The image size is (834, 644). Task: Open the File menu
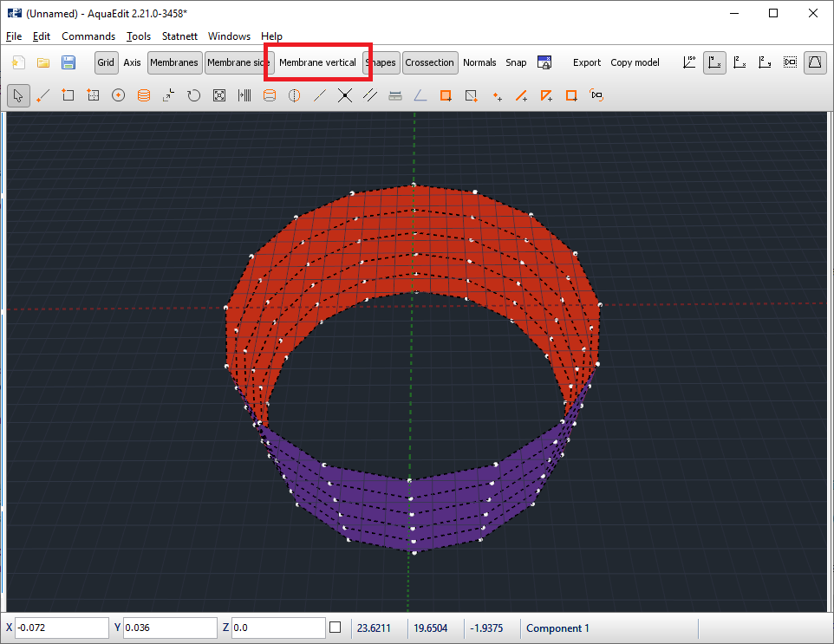click(x=14, y=36)
